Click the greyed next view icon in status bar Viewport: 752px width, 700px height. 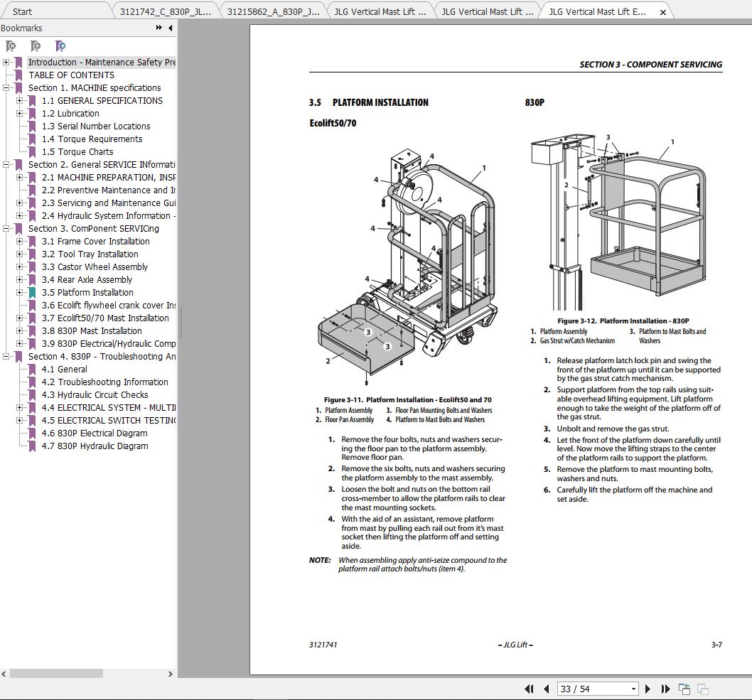click(703, 689)
